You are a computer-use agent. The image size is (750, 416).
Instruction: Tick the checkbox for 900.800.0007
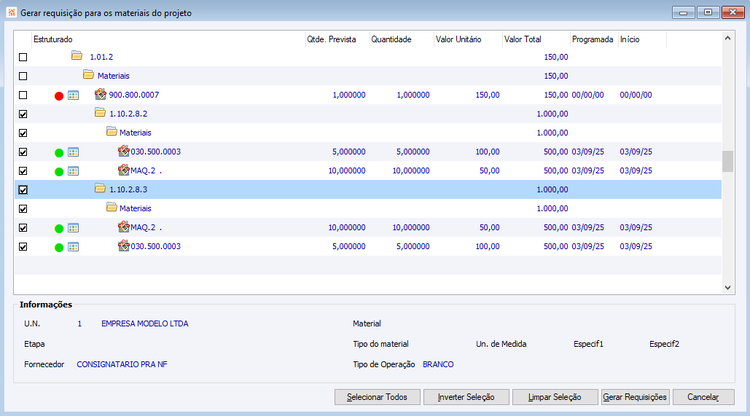click(x=23, y=95)
